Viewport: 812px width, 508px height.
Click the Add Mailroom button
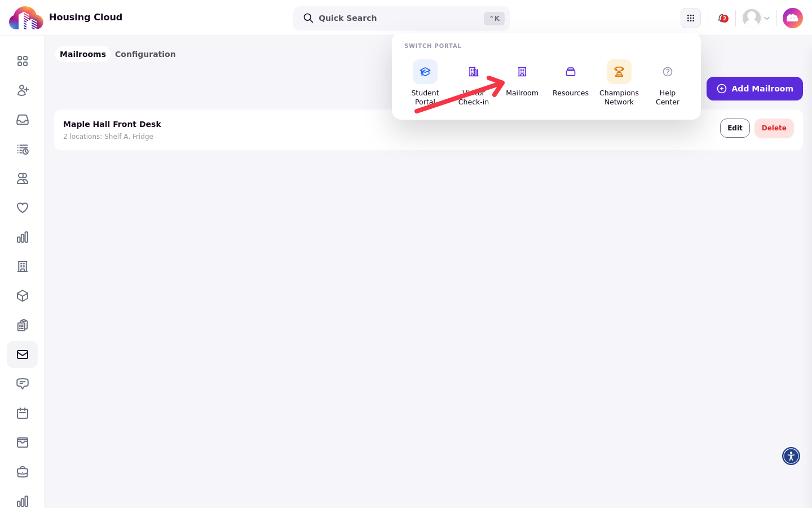point(754,89)
